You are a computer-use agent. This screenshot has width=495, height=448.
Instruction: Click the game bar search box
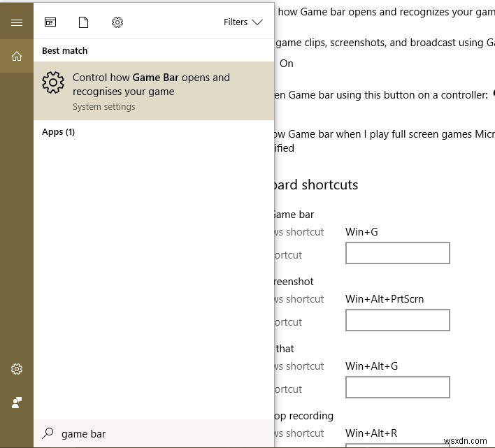(154, 433)
